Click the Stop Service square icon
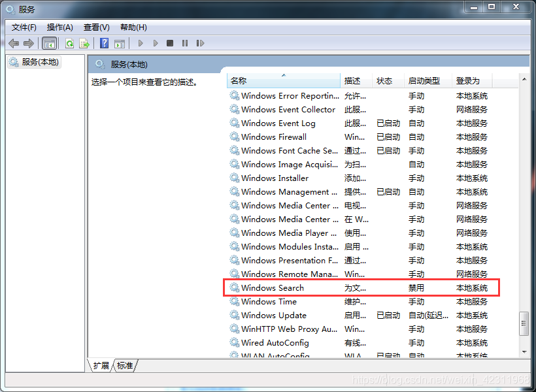Viewport: 536px width, 392px height. pyautogui.click(x=170, y=43)
